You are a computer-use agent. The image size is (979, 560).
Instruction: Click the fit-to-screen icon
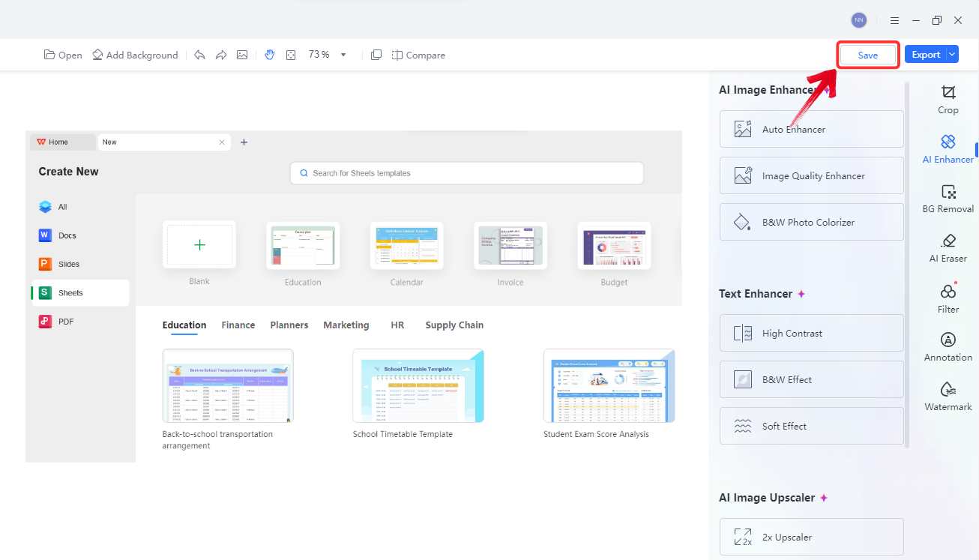point(291,55)
